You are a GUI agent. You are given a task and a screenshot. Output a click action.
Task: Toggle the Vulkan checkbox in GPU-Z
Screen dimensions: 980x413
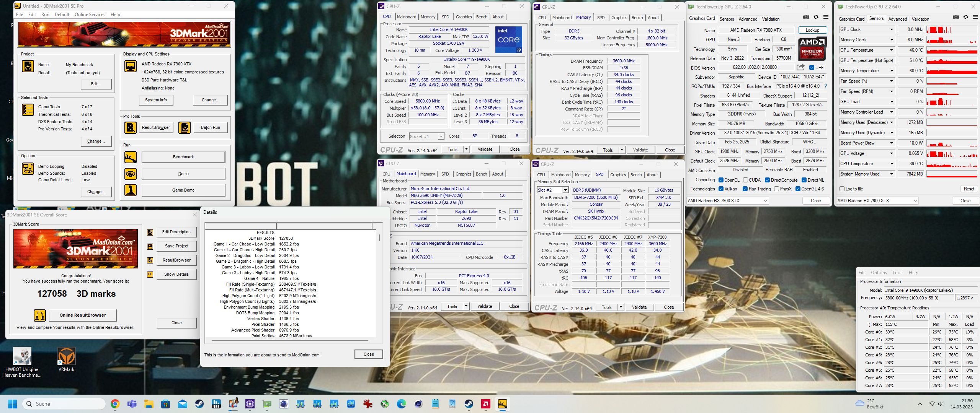coord(721,189)
